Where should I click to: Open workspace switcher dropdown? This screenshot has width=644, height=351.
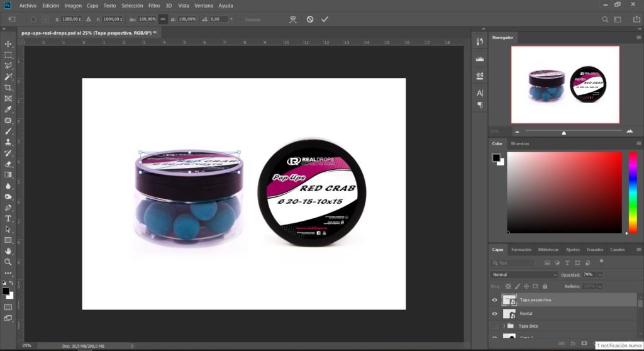[618, 19]
